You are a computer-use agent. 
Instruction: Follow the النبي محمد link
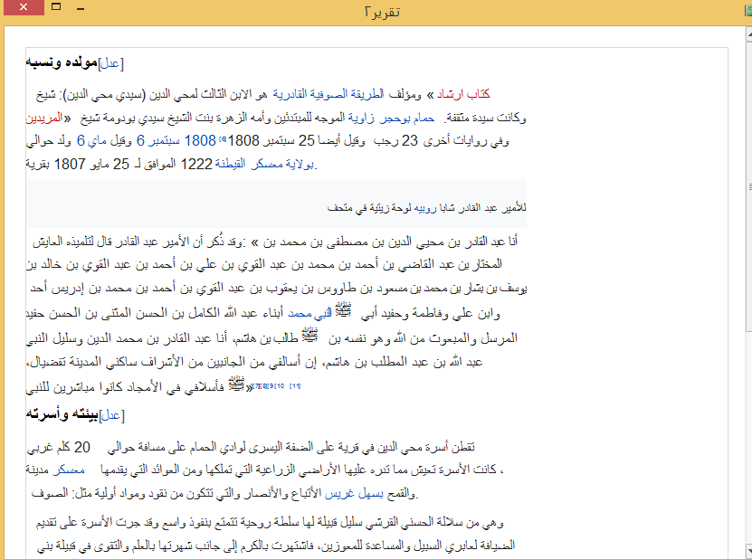tap(309, 314)
